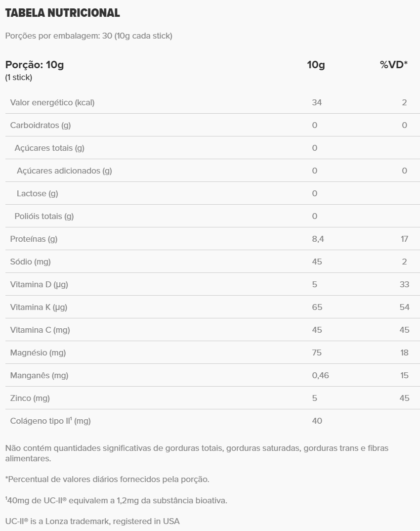The image size is (420, 531).
Task: Click the Açúcares totais (g) label
Action: 49,148
